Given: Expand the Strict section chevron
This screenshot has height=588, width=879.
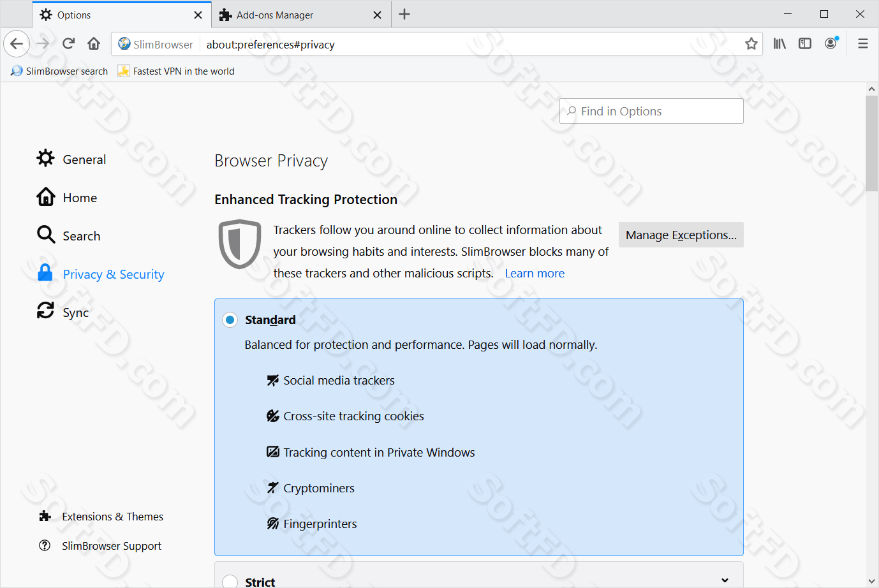Looking at the screenshot, I should 725,580.
